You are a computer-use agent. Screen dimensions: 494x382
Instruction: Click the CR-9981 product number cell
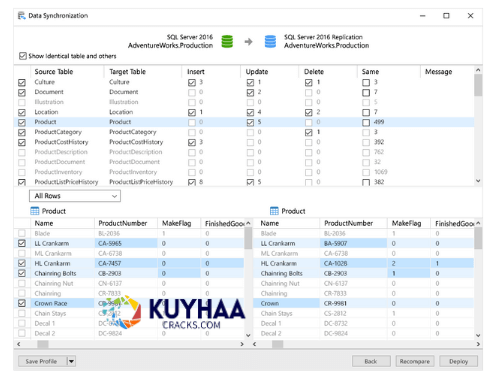click(x=353, y=303)
